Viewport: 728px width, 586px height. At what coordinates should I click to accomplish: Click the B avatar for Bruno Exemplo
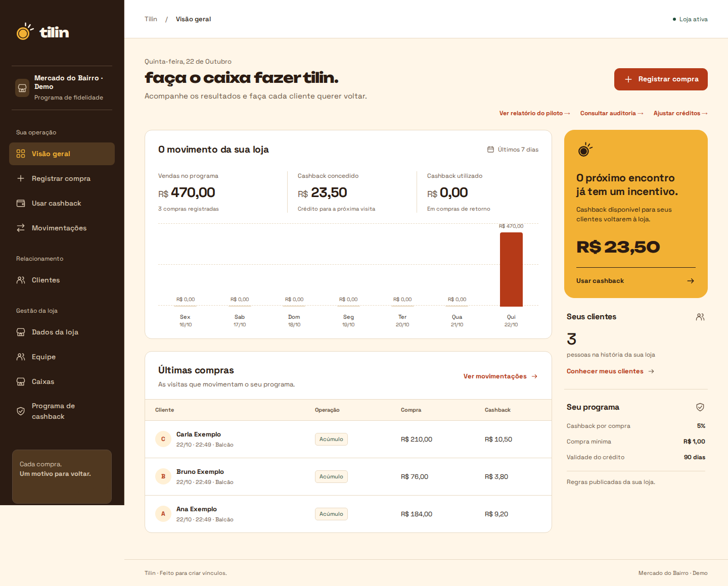(163, 476)
